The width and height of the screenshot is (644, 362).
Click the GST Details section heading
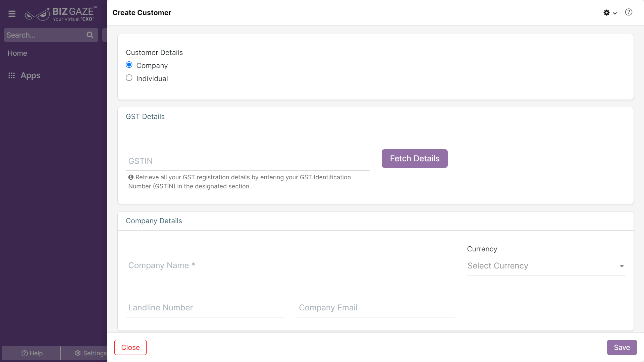pos(145,117)
